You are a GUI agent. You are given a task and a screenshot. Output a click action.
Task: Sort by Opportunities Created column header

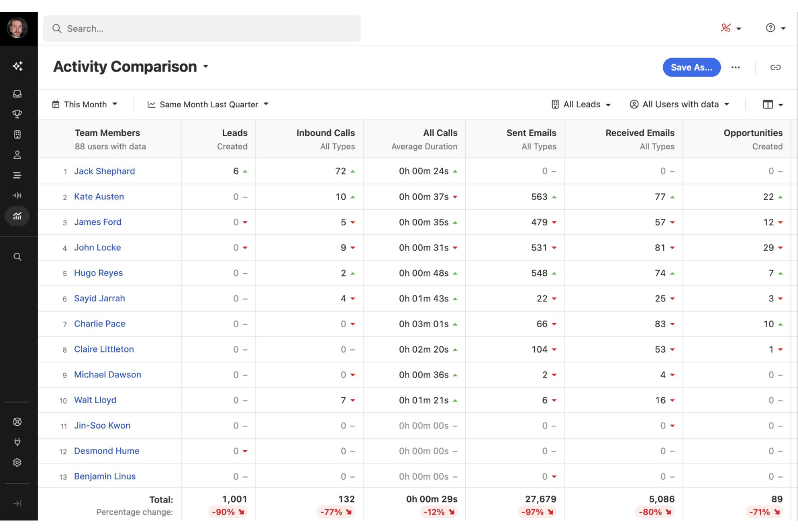[737, 139]
